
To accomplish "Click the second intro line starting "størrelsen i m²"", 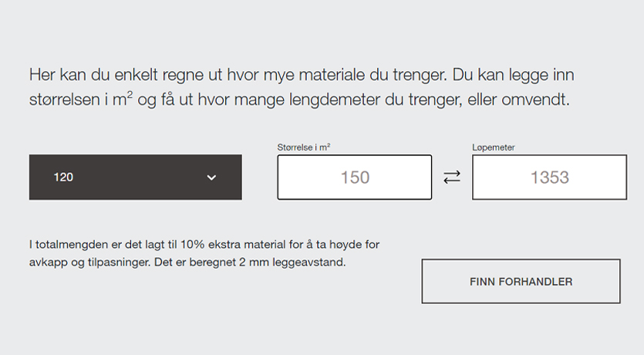I will (298, 101).
